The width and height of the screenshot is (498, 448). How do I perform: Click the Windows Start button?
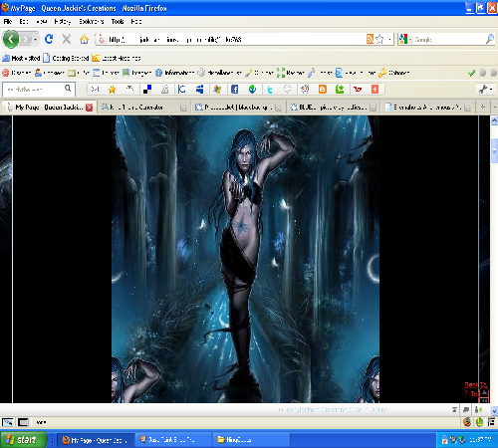point(23,440)
